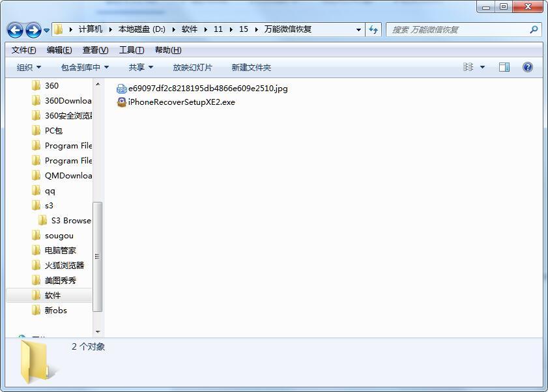This screenshot has height=392, width=548.
Task: Expand path arrow after 本地磁盘 (D:)
Action: (174, 30)
